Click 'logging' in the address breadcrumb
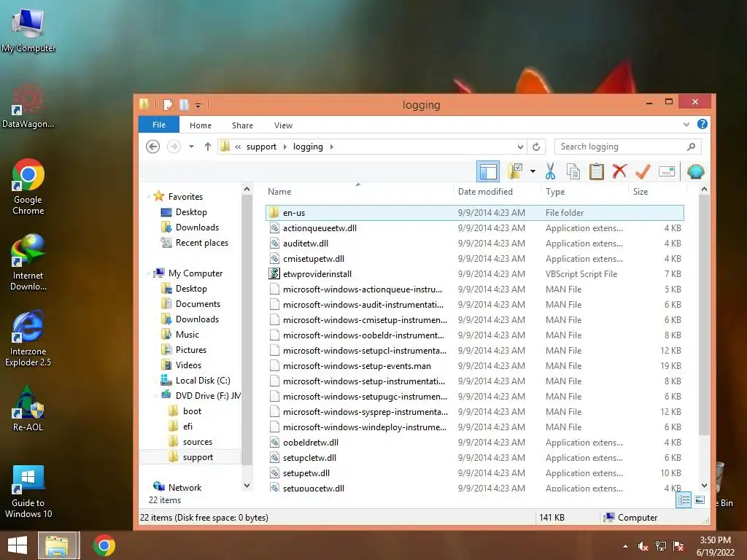747x560 pixels. (x=308, y=147)
